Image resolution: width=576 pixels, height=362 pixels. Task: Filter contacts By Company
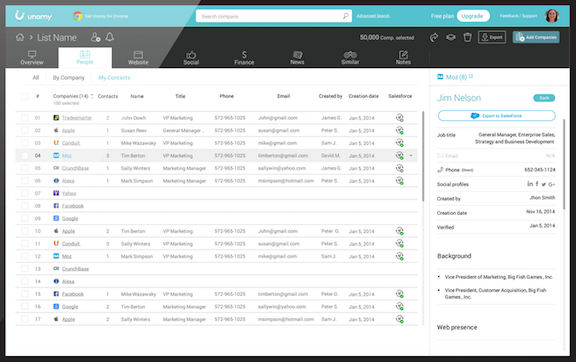69,78
